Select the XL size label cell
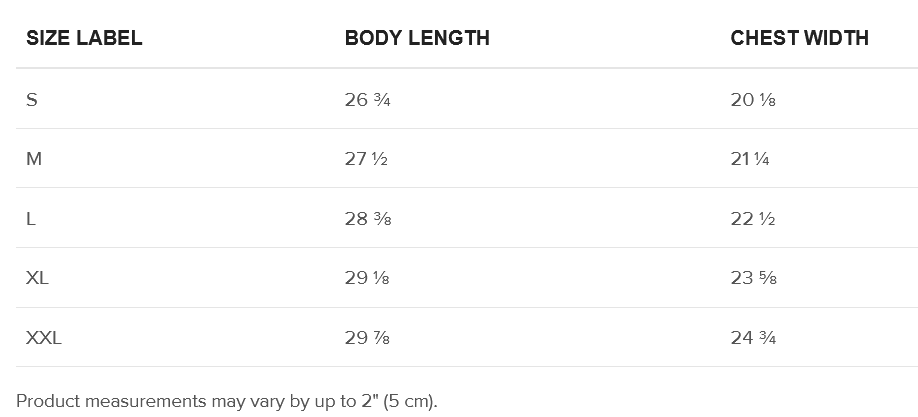The image size is (918, 417). point(37,278)
